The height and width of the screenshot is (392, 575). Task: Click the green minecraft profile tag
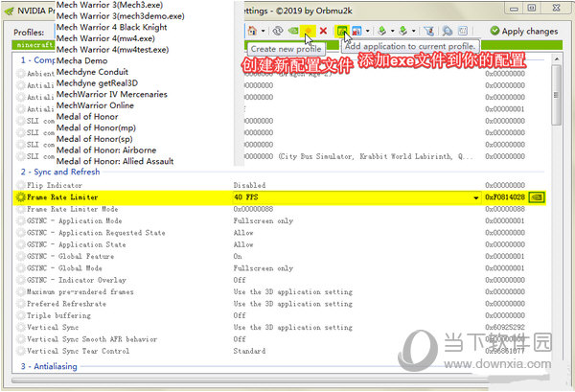[34, 45]
